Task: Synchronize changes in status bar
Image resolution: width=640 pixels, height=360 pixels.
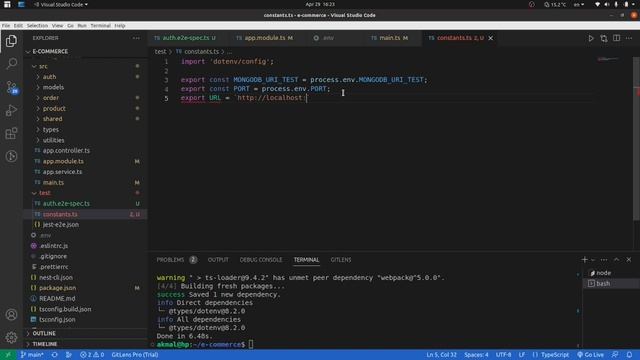Action: tap(54, 355)
